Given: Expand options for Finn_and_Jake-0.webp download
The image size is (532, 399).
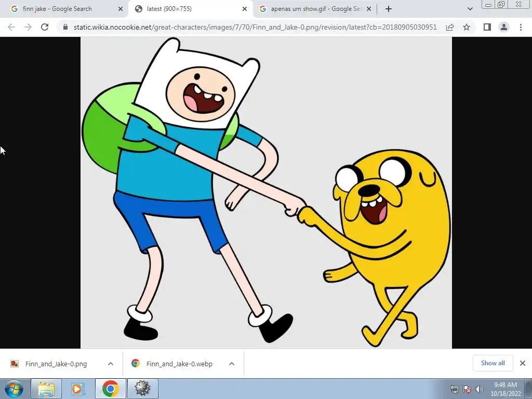Looking at the screenshot, I should (x=232, y=364).
